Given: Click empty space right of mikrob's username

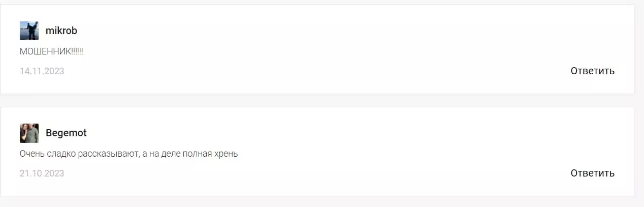Looking at the screenshot, I should 305,31.
